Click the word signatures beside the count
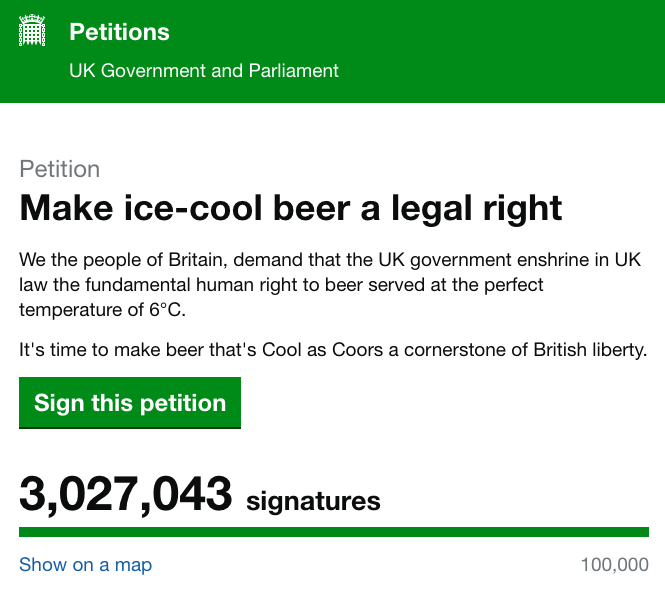This screenshot has height=602, width=665. click(313, 501)
